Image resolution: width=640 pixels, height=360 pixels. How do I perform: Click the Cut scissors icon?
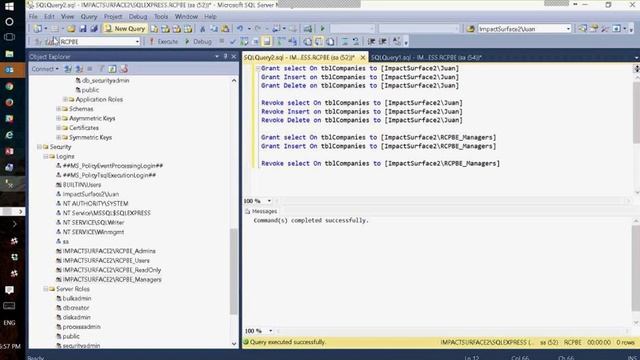pos(202,29)
